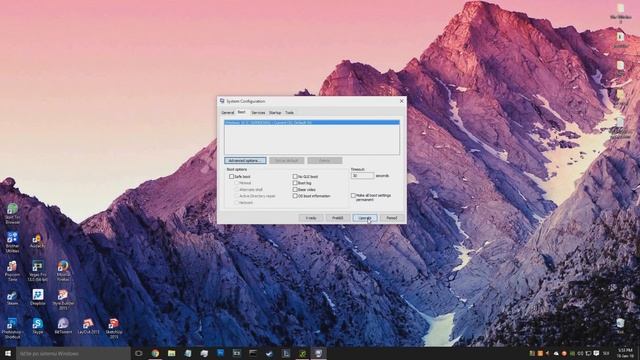Enable OS boot information checkbox
Screen dimensions: 640x360
pos(295,196)
